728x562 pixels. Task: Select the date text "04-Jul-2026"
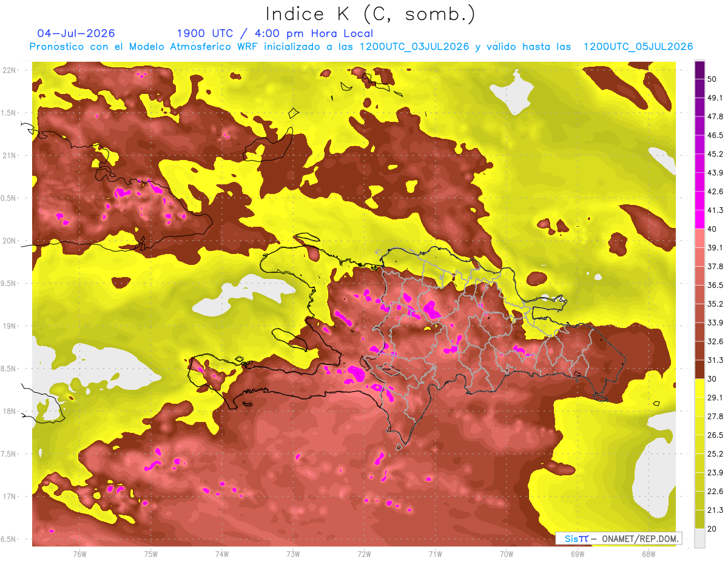[76, 33]
